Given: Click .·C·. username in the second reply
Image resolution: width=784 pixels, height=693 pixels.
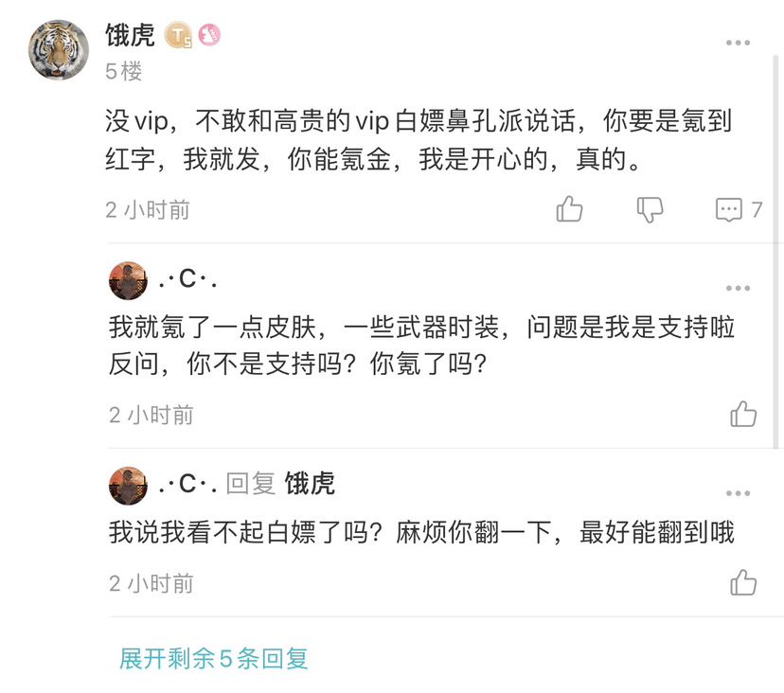Looking at the screenshot, I should [x=188, y=485].
